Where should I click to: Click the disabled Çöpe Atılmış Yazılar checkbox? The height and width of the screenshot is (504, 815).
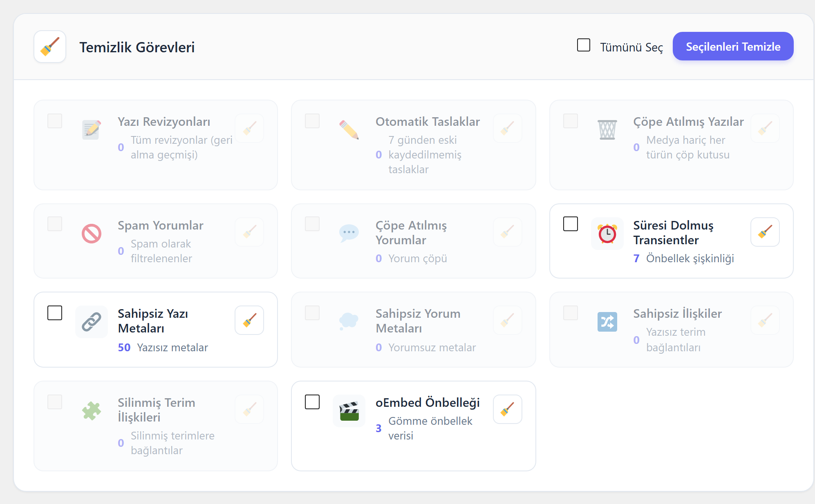coord(570,121)
